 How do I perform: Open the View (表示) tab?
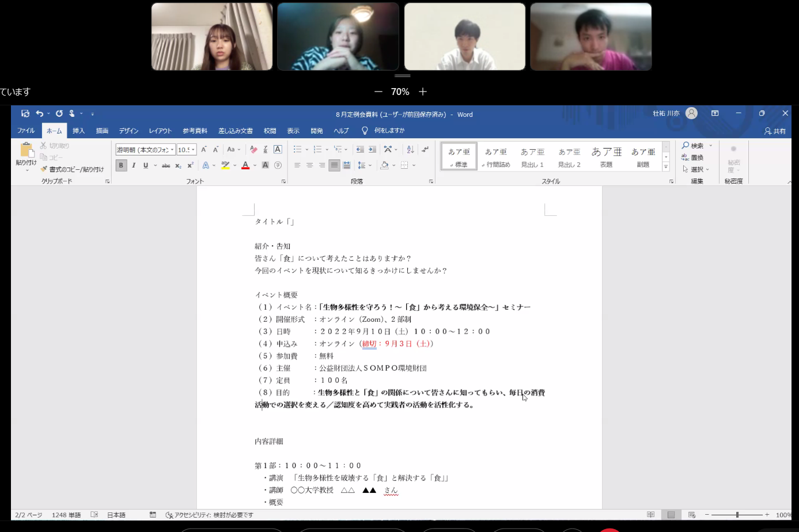pos(293,131)
